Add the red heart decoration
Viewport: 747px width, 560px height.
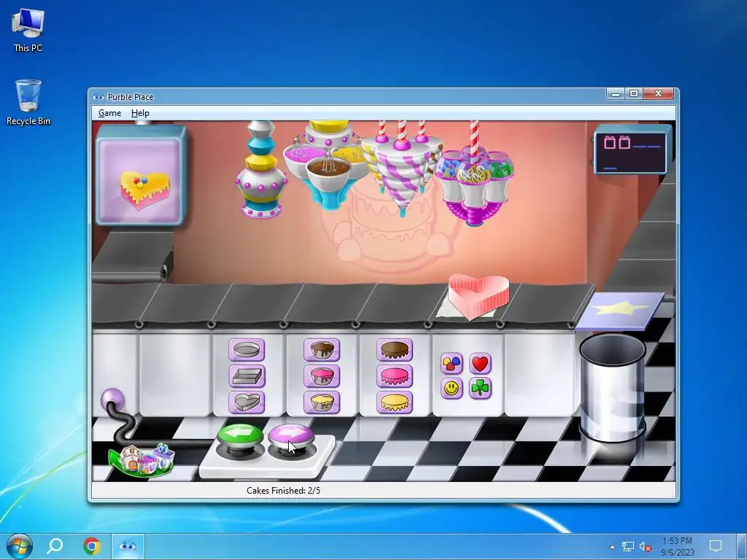pos(480,364)
